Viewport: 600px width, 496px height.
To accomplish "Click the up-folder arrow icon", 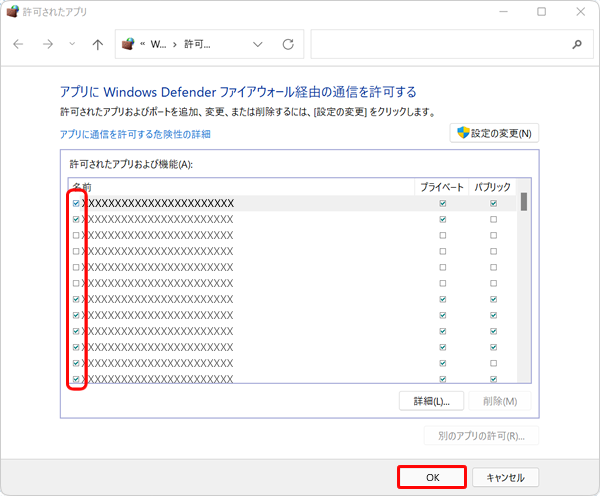I will [x=97, y=45].
